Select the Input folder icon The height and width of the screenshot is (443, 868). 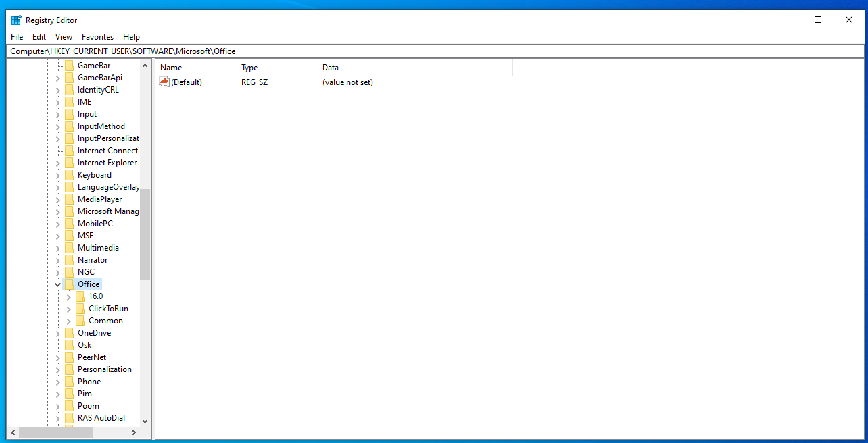pos(69,114)
